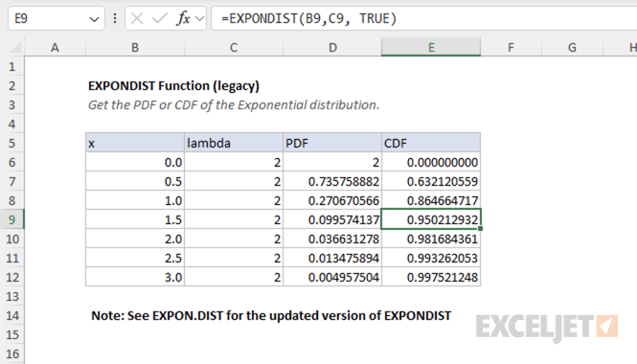Select column C header
Screen dimensions: 637x364
(234, 48)
